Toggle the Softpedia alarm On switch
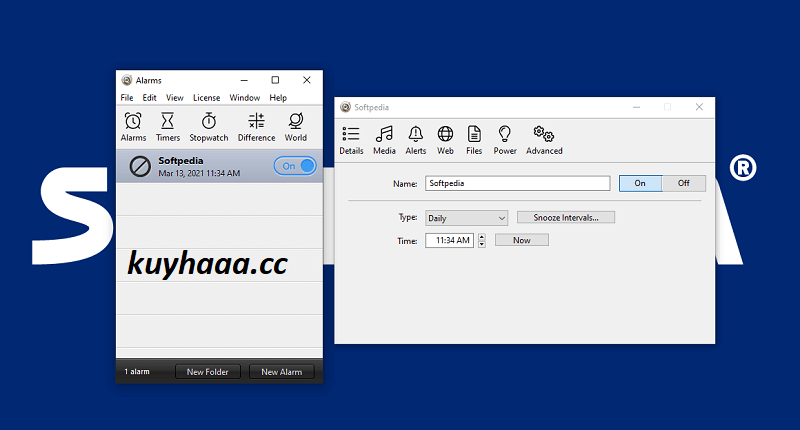The height and width of the screenshot is (430, 800). [x=295, y=166]
